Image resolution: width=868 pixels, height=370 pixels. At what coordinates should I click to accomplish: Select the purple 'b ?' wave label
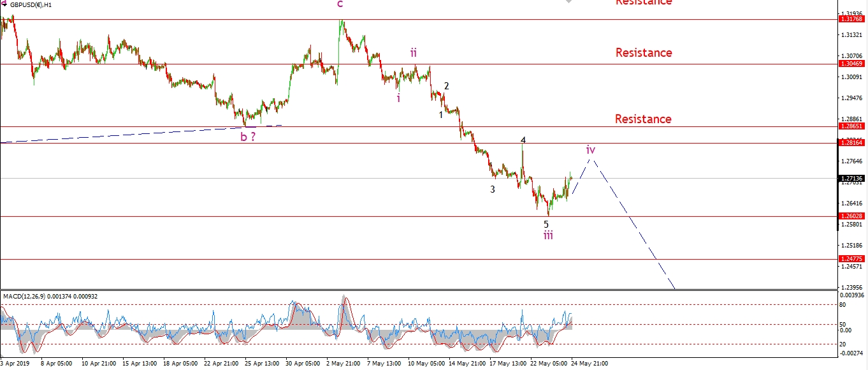pyautogui.click(x=248, y=136)
